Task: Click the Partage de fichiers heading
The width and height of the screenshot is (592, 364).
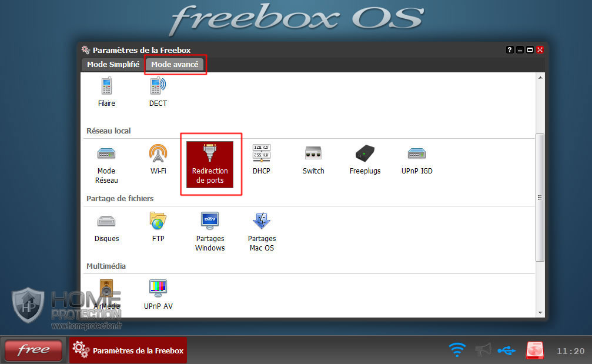Action: 120,198
